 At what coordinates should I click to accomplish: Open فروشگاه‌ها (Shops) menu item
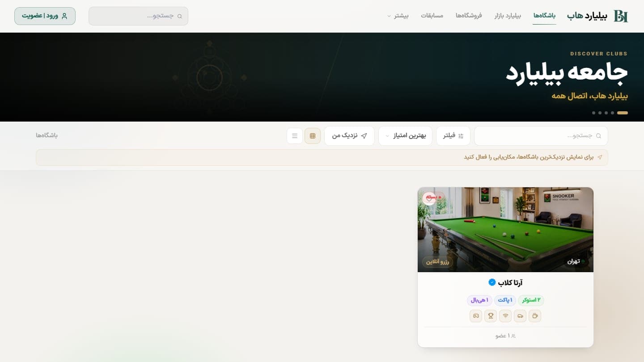pyautogui.click(x=469, y=16)
